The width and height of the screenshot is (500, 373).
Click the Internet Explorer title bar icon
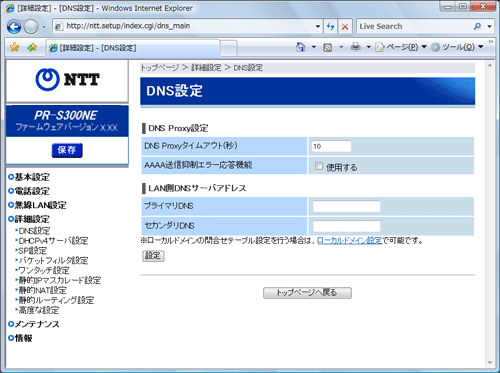10,8
